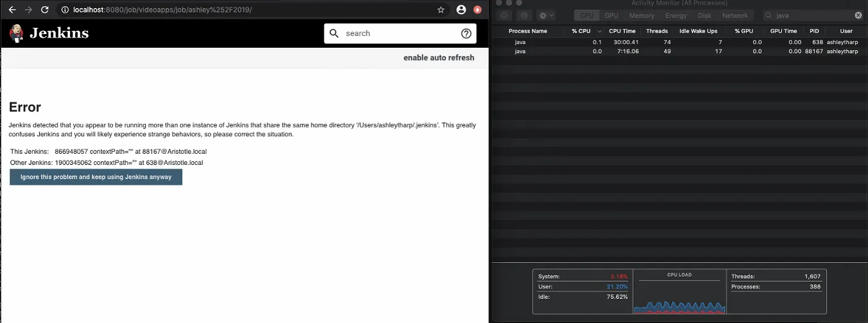Click the User 21.20% stat
Viewport: 868px width, 323px height.
pyautogui.click(x=583, y=287)
